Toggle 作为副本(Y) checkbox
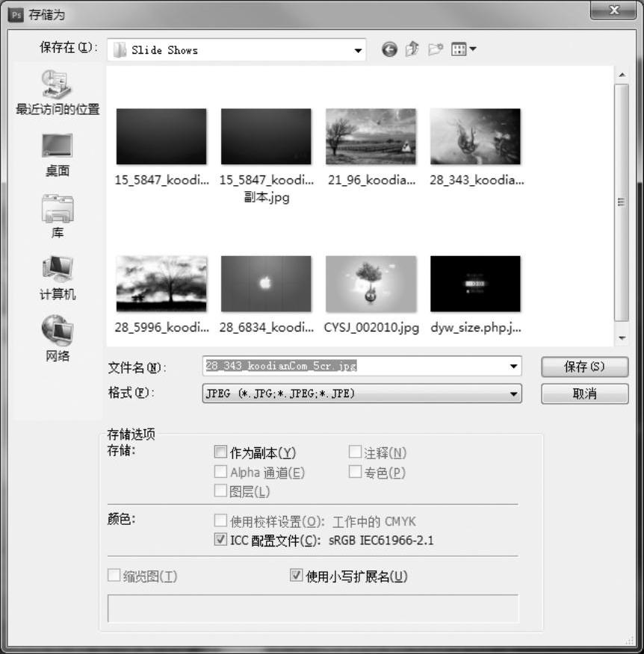The width and height of the screenshot is (644, 654). point(220,452)
